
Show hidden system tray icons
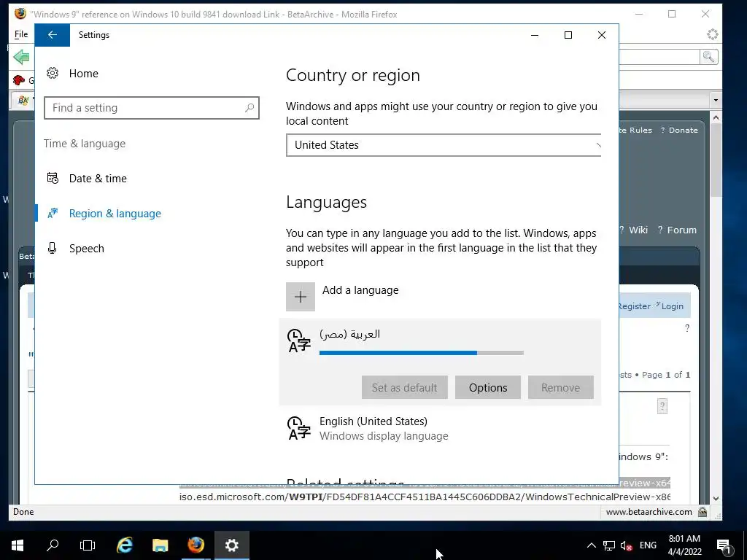click(591, 545)
